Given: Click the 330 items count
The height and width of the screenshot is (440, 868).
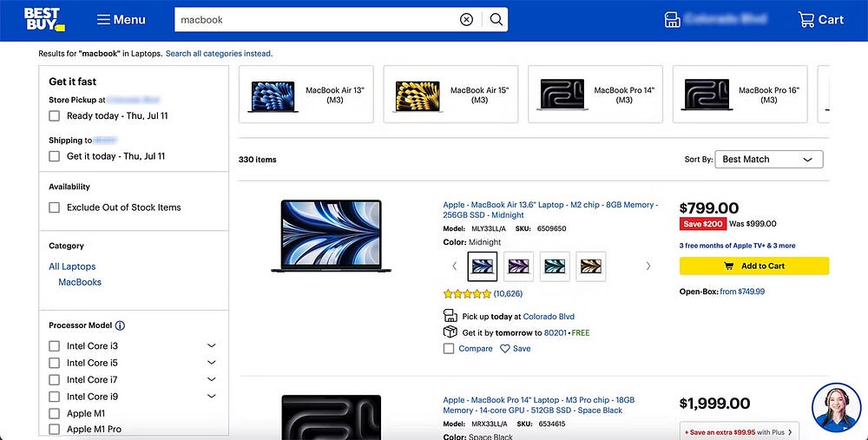Looking at the screenshot, I should [258, 160].
